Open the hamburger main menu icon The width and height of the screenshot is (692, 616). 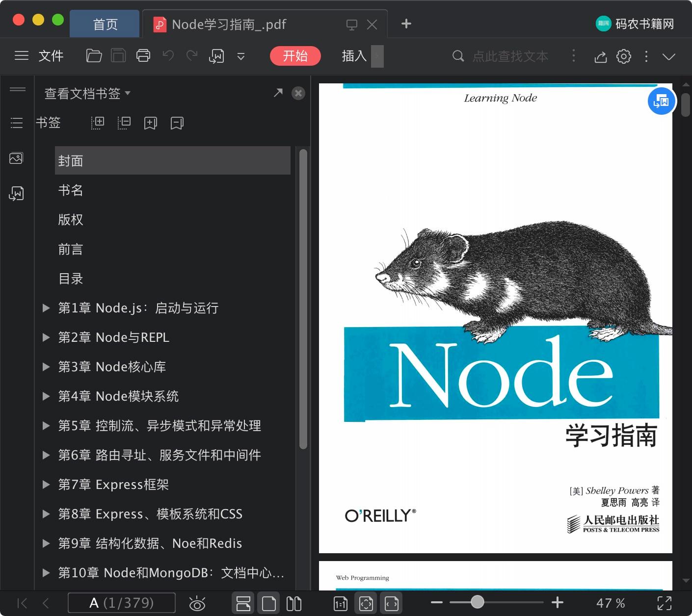pos(22,56)
